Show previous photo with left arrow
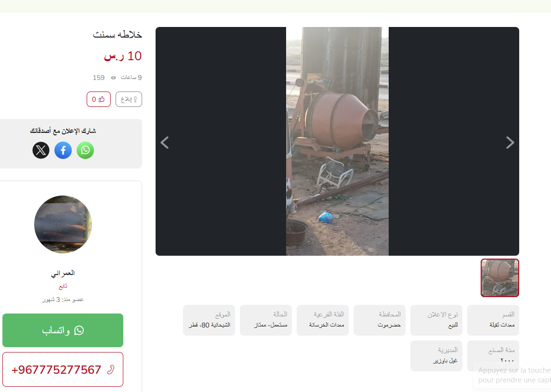This screenshot has width=551, height=392. tap(165, 142)
